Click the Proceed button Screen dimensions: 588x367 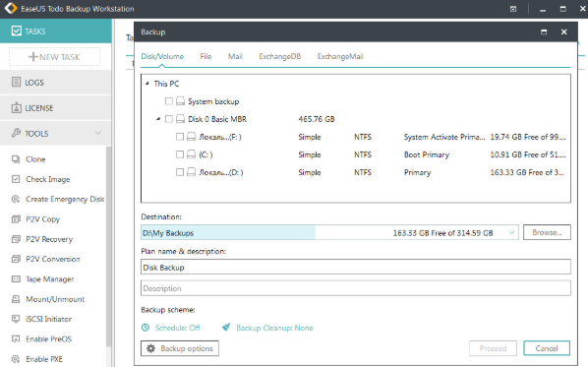click(493, 348)
